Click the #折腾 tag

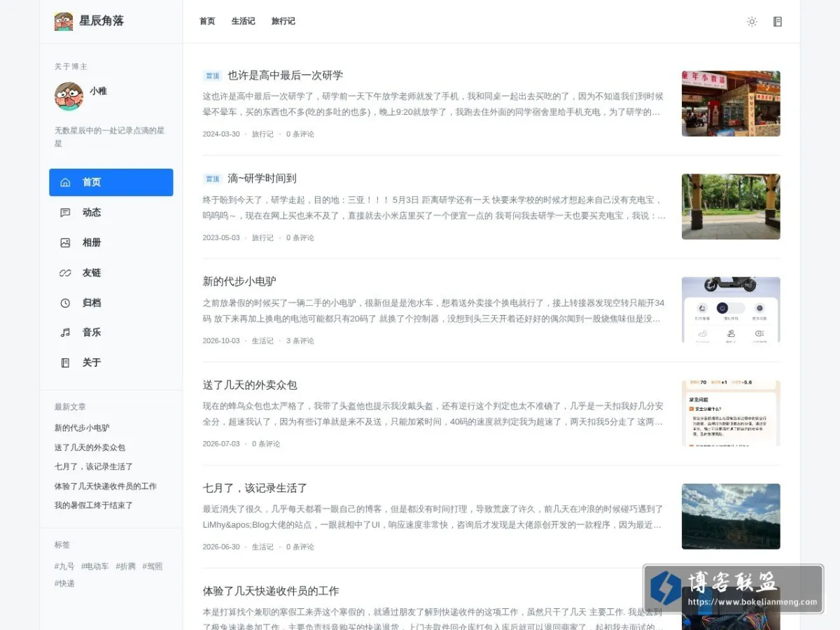click(x=126, y=566)
